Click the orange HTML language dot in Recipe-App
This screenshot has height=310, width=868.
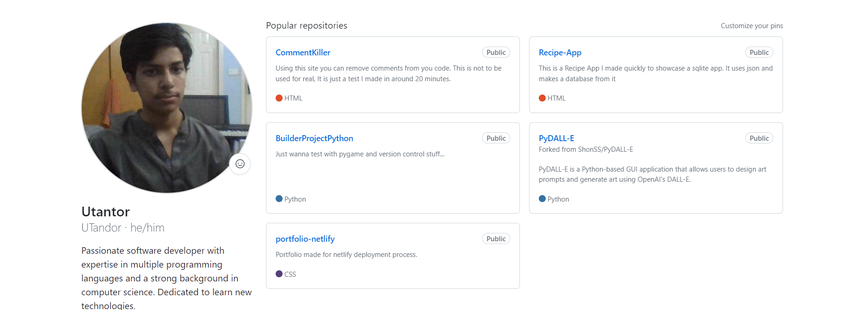pos(542,98)
